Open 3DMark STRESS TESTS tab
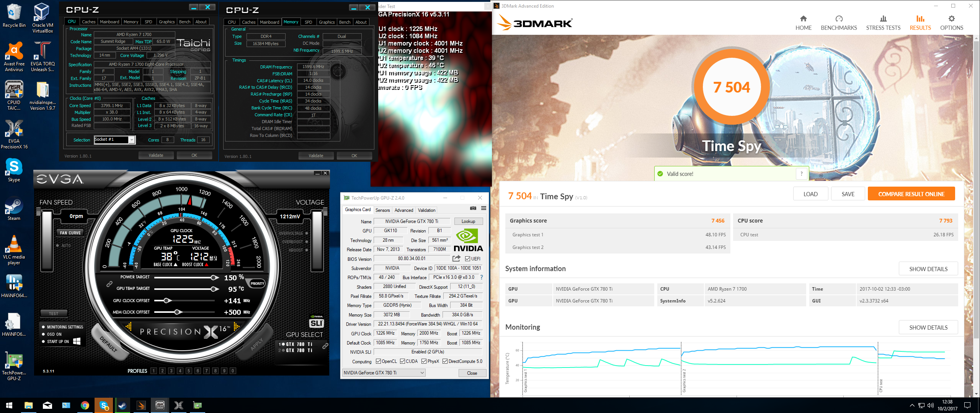The image size is (980, 413). (883, 23)
